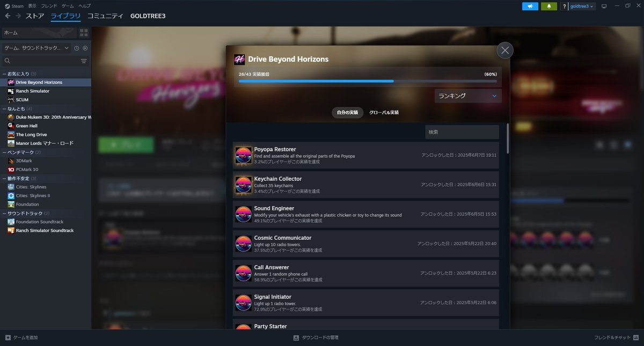This screenshot has width=644, height=346.
Task: Open the ランキング sort dropdown
Action: click(468, 96)
